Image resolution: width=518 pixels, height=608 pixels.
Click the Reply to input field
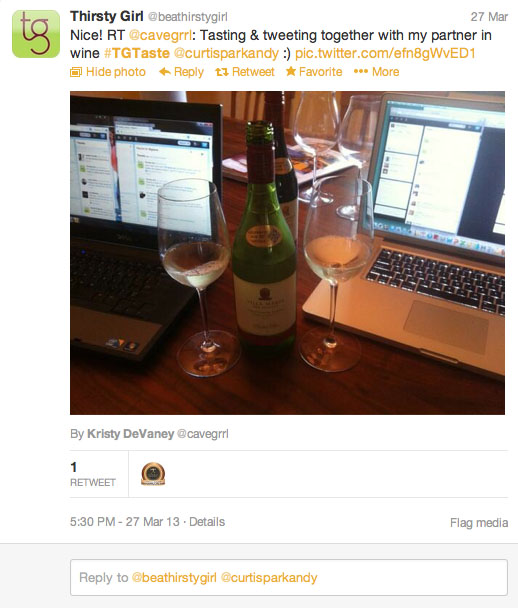tap(289, 577)
